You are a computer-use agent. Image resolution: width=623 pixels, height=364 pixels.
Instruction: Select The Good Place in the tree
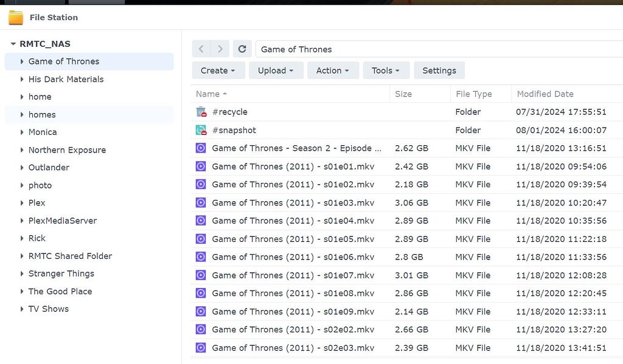pyautogui.click(x=60, y=291)
